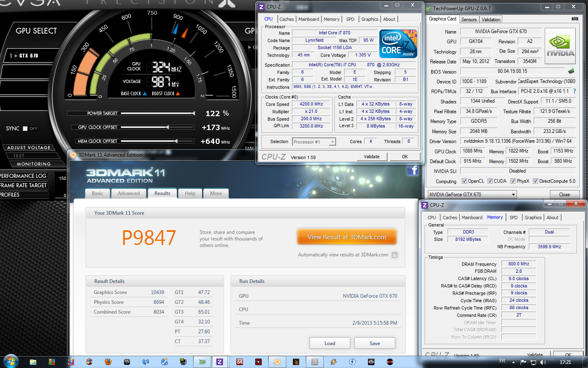Viewport: 588px width, 368px height.
Task: Click the network tray icon
Action: click(x=533, y=362)
